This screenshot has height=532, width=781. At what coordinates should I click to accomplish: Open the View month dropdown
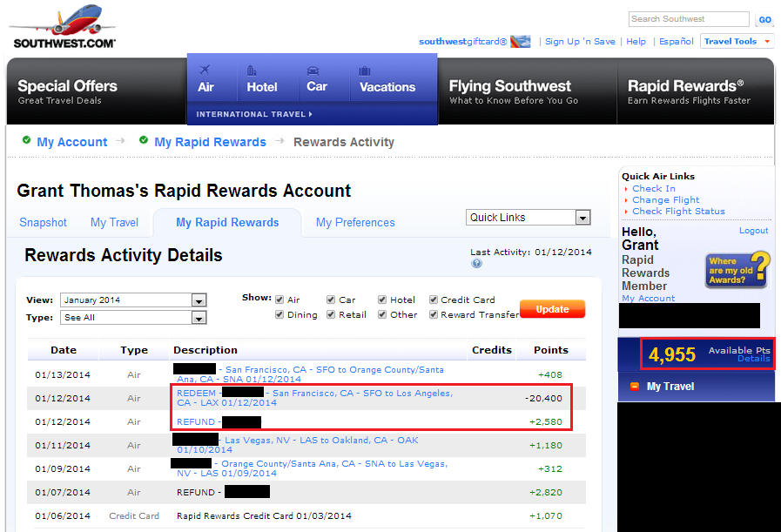(133, 300)
